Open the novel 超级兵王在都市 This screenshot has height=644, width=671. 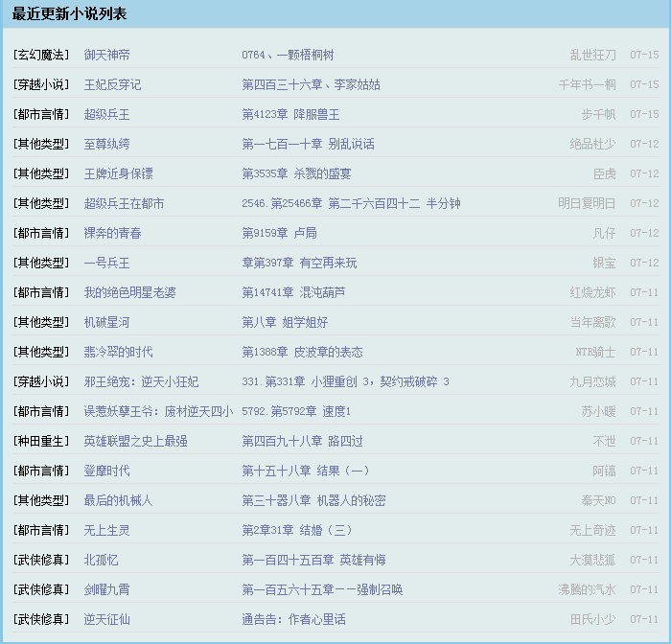click(124, 203)
